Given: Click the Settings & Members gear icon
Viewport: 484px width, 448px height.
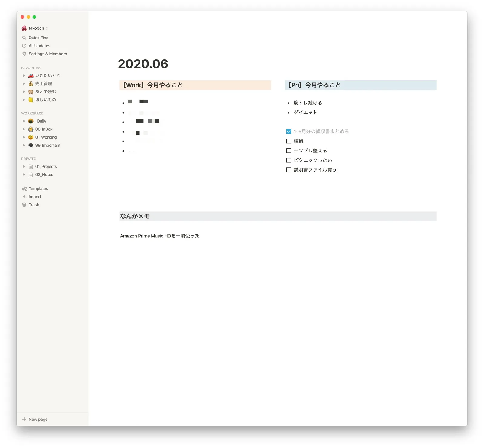Looking at the screenshot, I should point(24,54).
